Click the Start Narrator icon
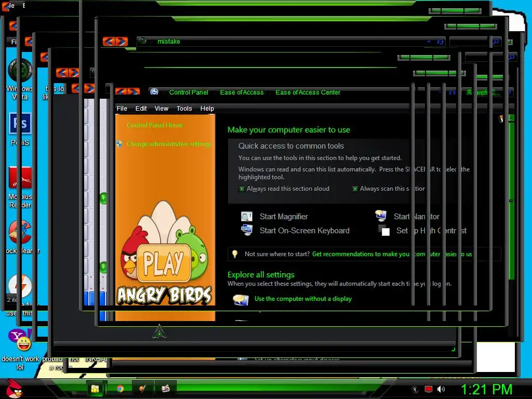Image resolution: width=532 pixels, height=399 pixels. (381, 216)
